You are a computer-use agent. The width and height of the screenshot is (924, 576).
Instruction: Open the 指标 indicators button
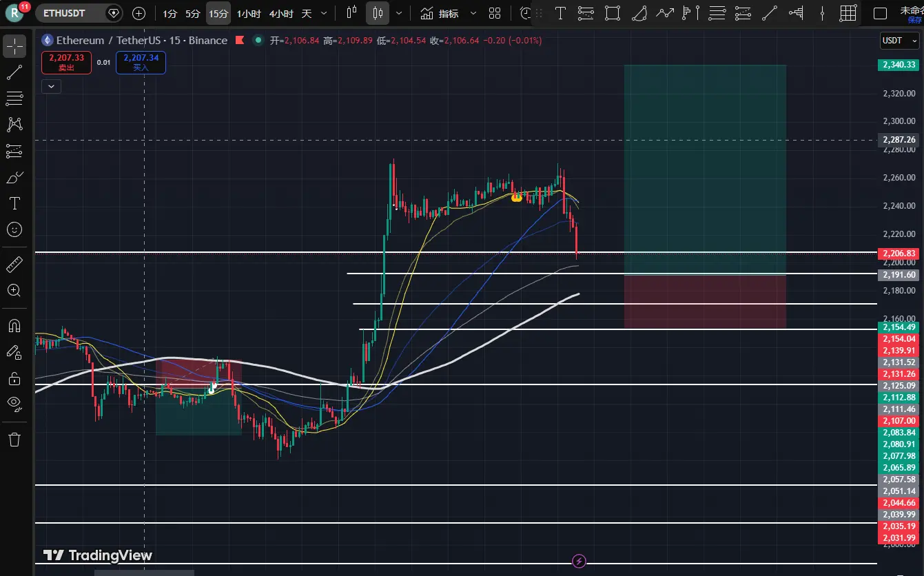(x=440, y=13)
